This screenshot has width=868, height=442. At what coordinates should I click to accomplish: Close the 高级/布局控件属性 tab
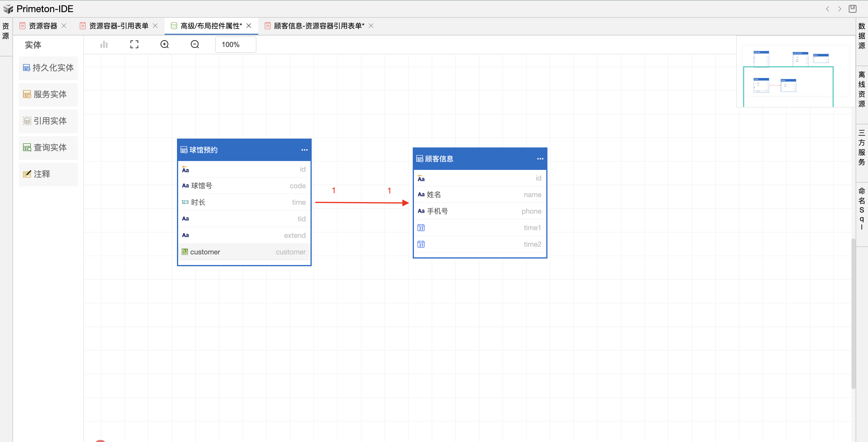(x=249, y=26)
